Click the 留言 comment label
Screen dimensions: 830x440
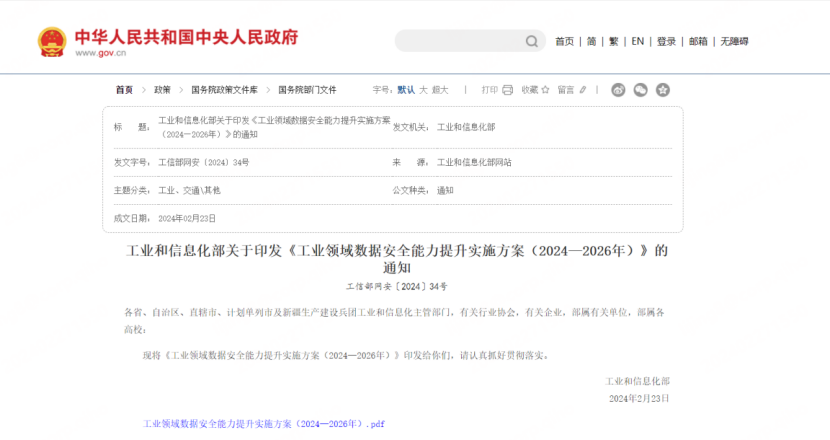(x=566, y=90)
